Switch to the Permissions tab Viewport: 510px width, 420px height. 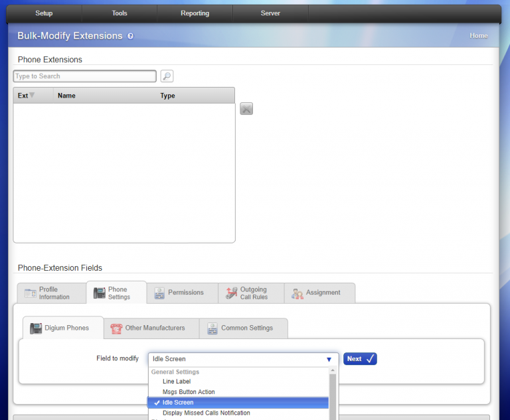(183, 293)
